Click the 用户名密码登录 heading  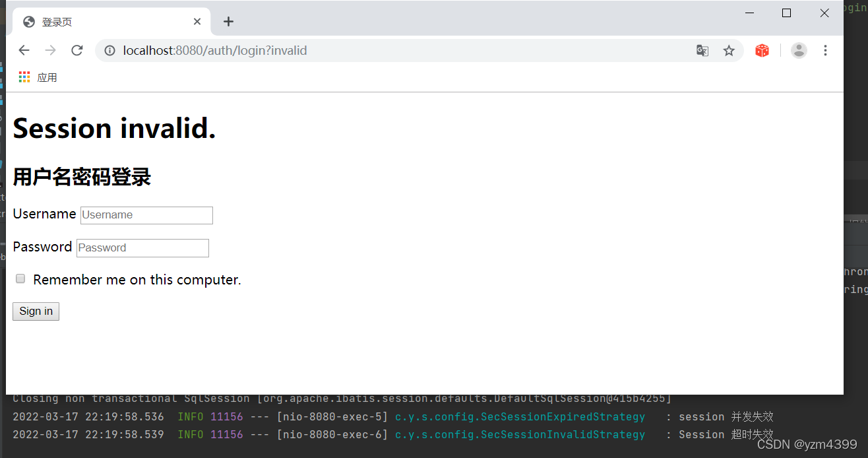click(82, 177)
